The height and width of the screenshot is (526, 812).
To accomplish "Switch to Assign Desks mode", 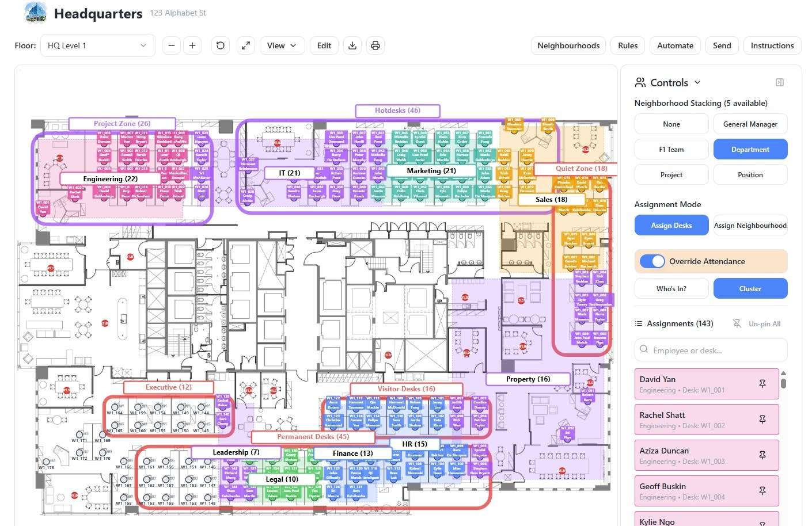I will click(671, 225).
